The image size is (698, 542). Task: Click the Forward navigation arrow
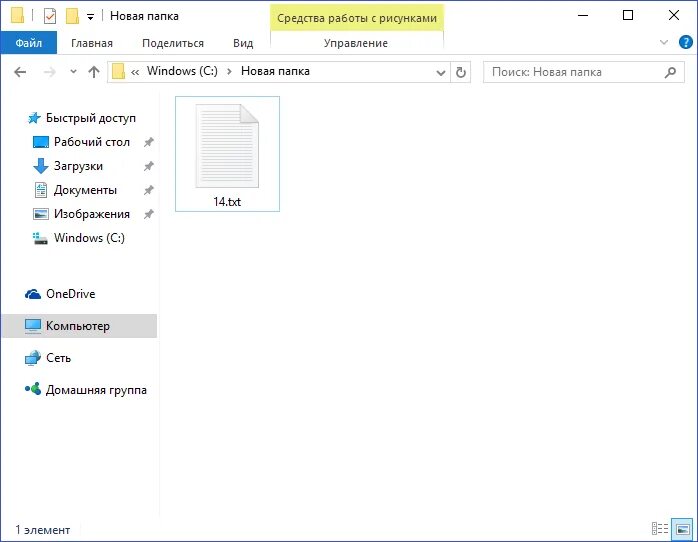[50, 72]
